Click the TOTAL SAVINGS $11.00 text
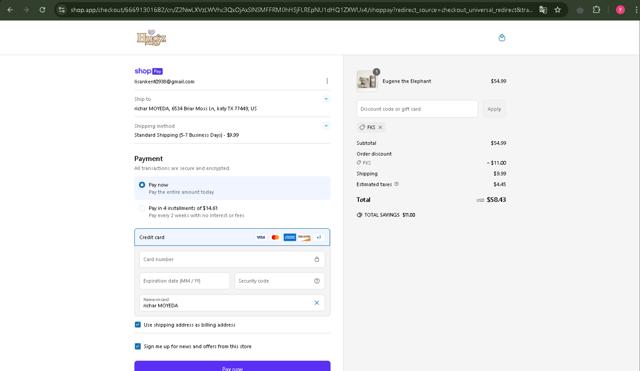The width and height of the screenshot is (640, 371). pyautogui.click(x=389, y=215)
